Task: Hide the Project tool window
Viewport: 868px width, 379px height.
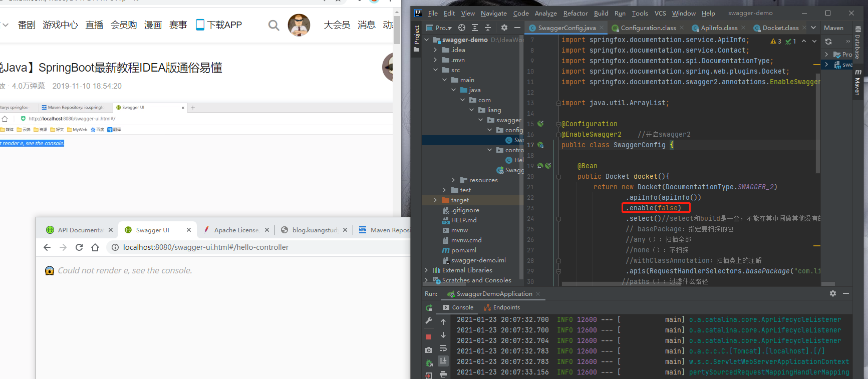Action: 517,28
